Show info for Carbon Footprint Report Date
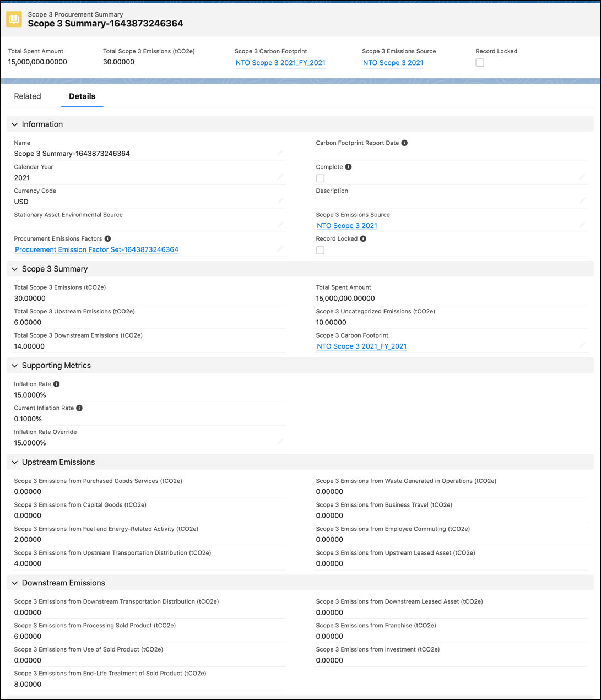This screenshot has width=601, height=700. pyautogui.click(x=404, y=143)
